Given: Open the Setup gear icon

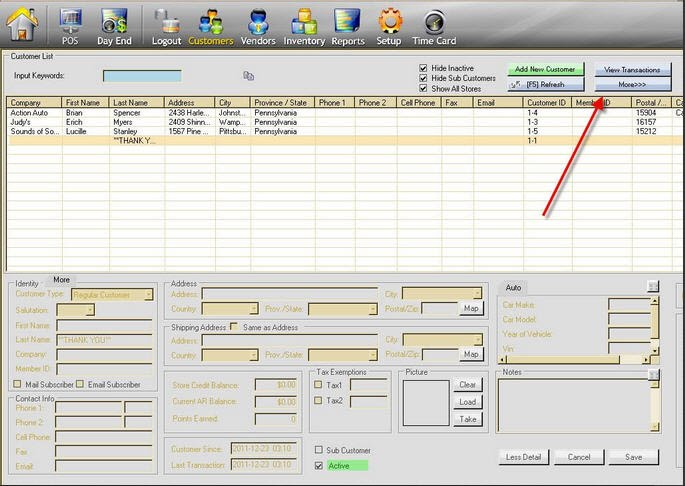Looking at the screenshot, I should (x=389, y=26).
